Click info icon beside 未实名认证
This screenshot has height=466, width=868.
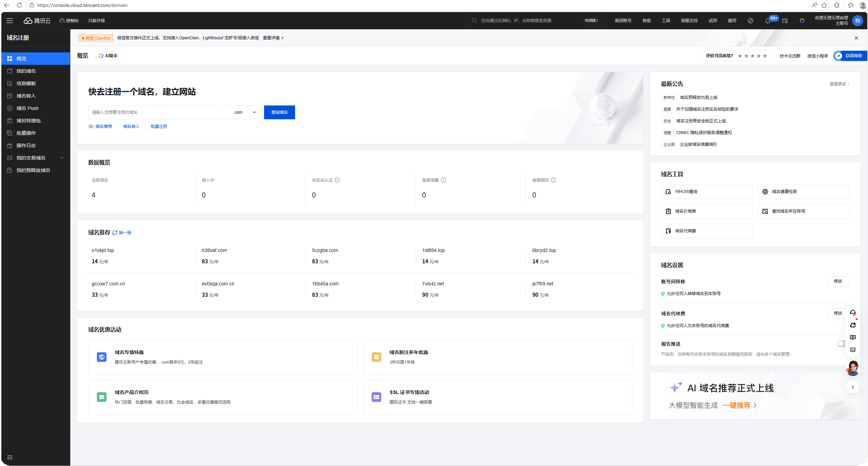click(337, 180)
